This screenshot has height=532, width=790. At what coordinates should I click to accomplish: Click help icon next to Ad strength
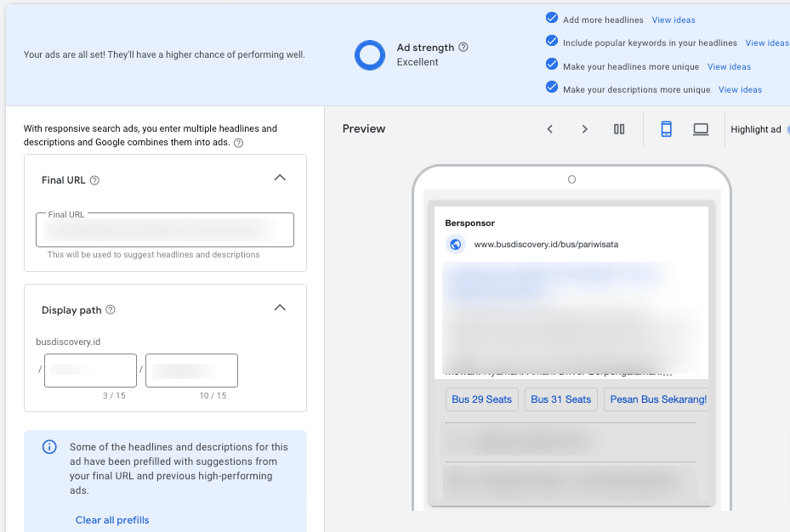point(463,48)
